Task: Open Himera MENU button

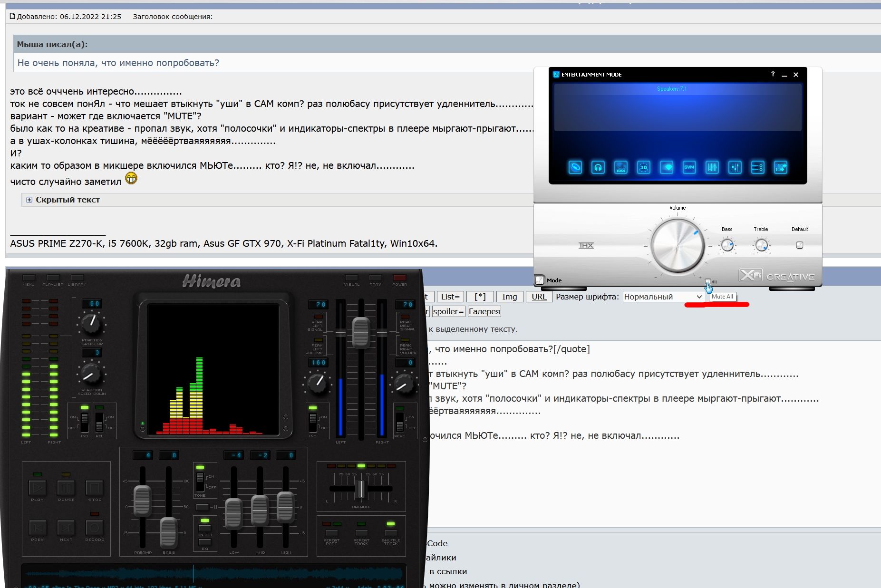Action: (29, 278)
